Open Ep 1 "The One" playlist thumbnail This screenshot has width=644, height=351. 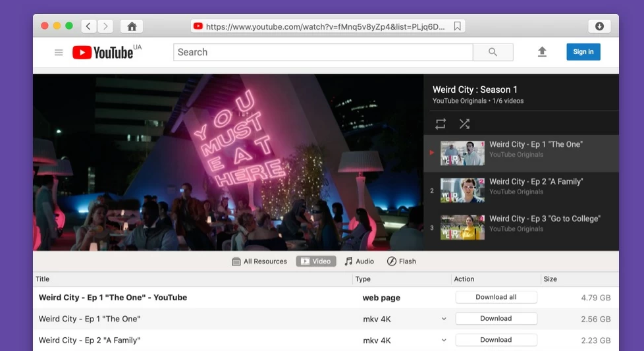point(462,153)
